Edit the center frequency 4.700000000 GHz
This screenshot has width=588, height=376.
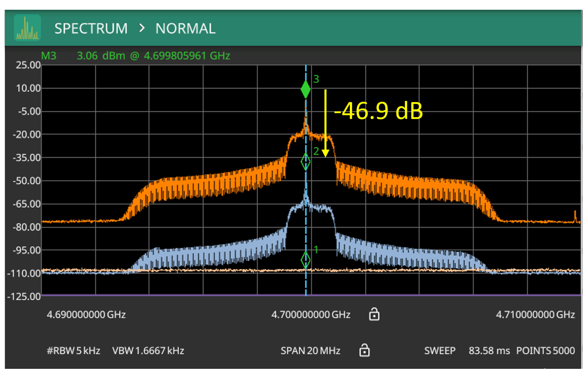click(x=311, y=315)
